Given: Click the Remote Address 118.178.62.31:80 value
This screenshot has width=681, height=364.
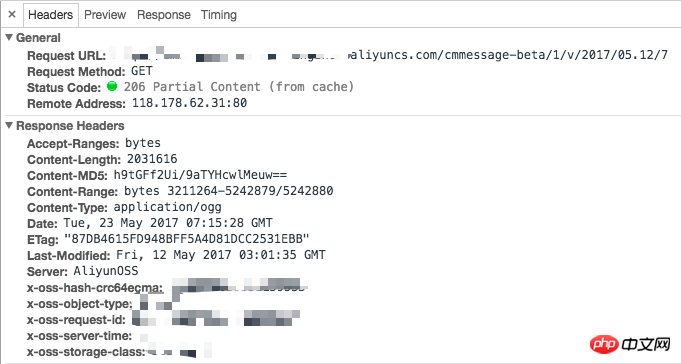Looking at the screenshot, I should pyautogui.click(x=189, y=103).
